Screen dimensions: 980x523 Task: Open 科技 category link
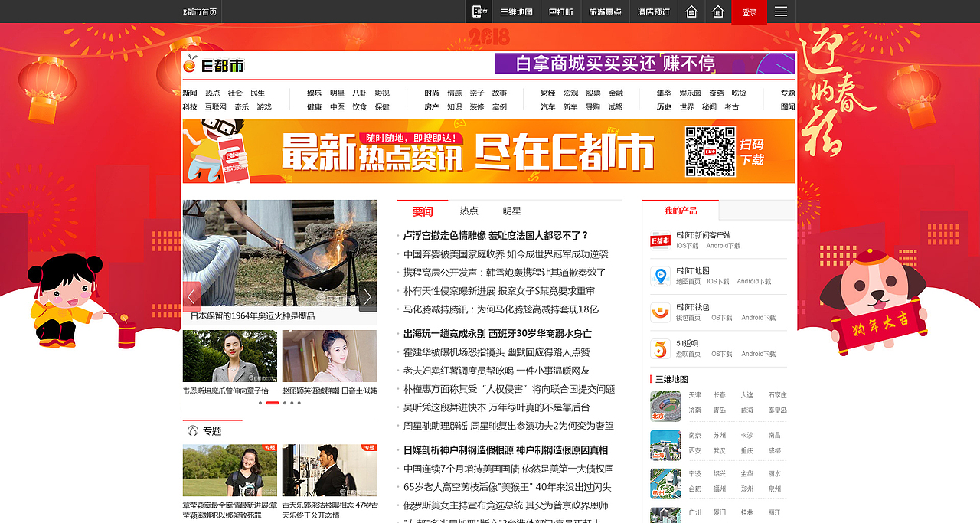(190, 107)
